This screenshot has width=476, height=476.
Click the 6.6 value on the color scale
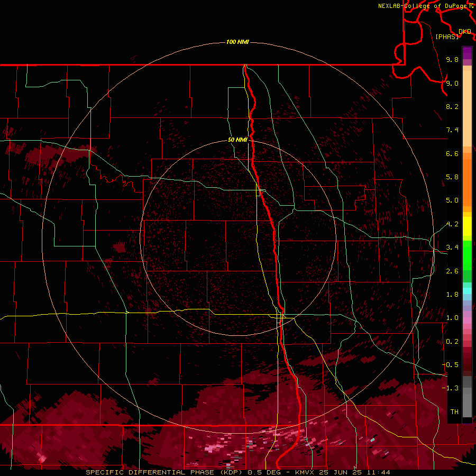coord(452,153)
